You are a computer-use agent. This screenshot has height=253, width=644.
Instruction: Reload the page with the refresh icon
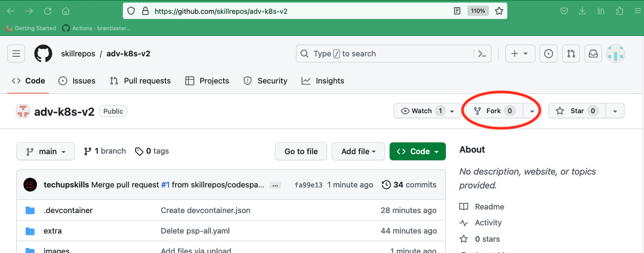[x=48, y=11]
